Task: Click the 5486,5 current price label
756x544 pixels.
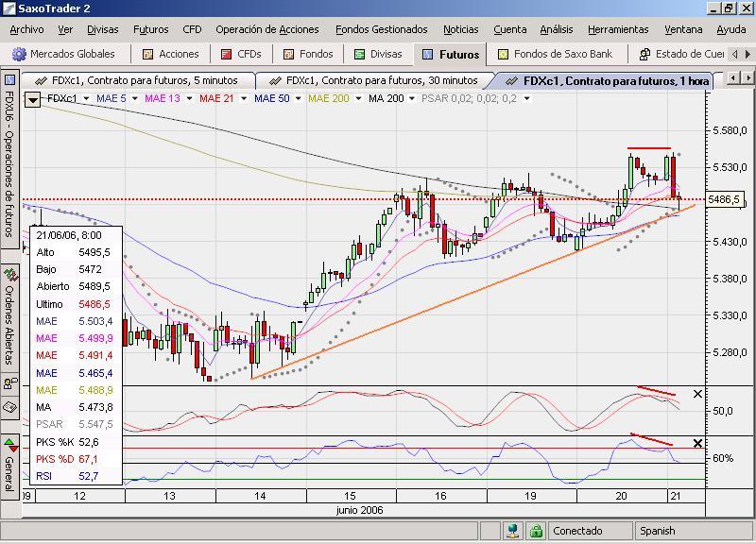Action: 725,199
